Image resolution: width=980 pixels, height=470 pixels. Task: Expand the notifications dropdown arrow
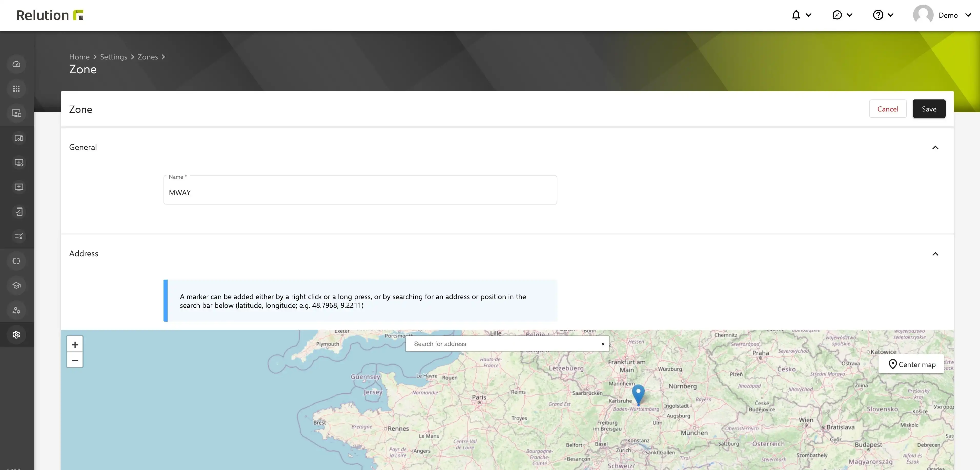[x=809, y=15]
